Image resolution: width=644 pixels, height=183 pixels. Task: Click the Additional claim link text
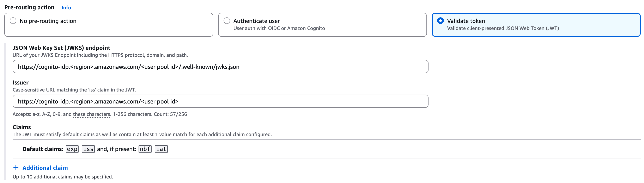45,168
